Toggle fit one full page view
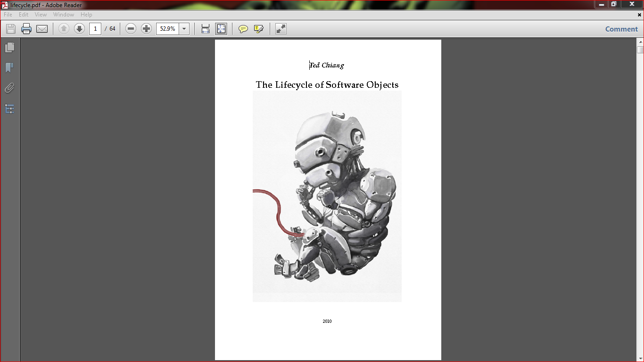 (x=221, y=29)
